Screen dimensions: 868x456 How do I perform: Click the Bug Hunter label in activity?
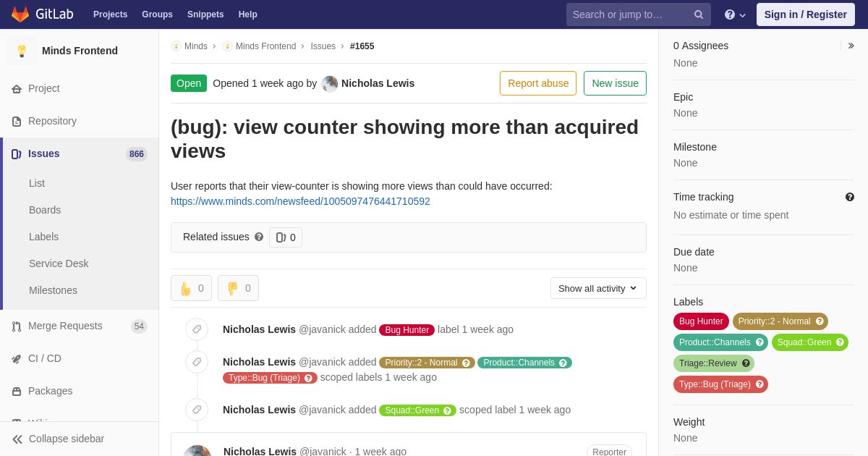point(407,330)
